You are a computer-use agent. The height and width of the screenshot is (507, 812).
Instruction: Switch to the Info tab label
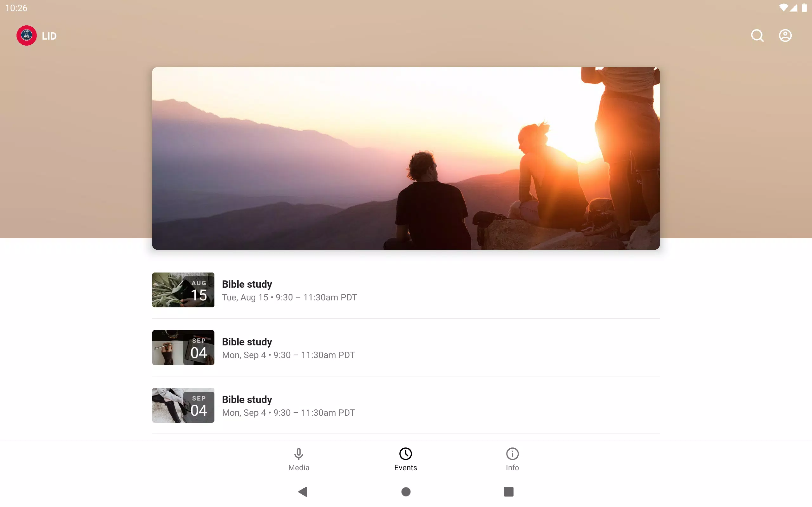512,467
